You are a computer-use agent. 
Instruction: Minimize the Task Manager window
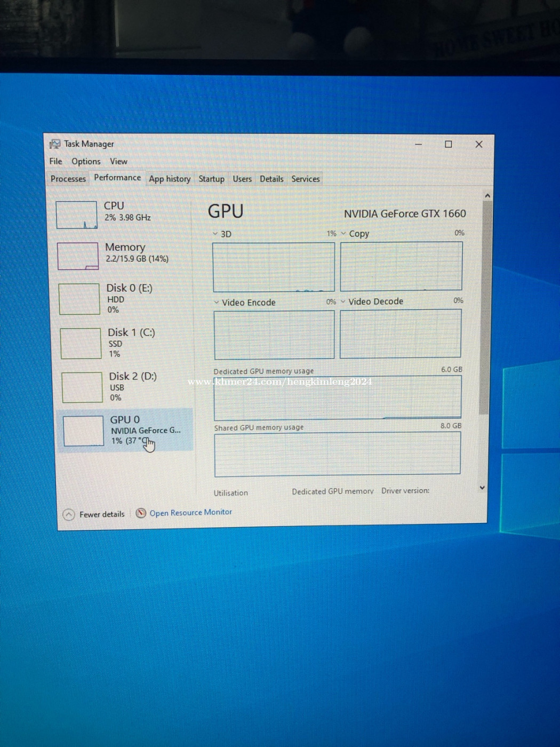point(419,144)
